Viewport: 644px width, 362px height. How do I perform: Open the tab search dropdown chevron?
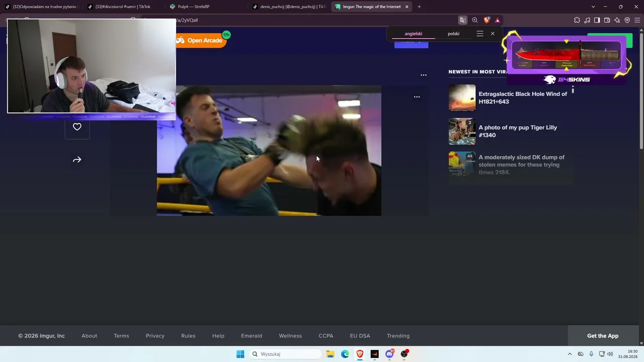[x=593, y=7]
